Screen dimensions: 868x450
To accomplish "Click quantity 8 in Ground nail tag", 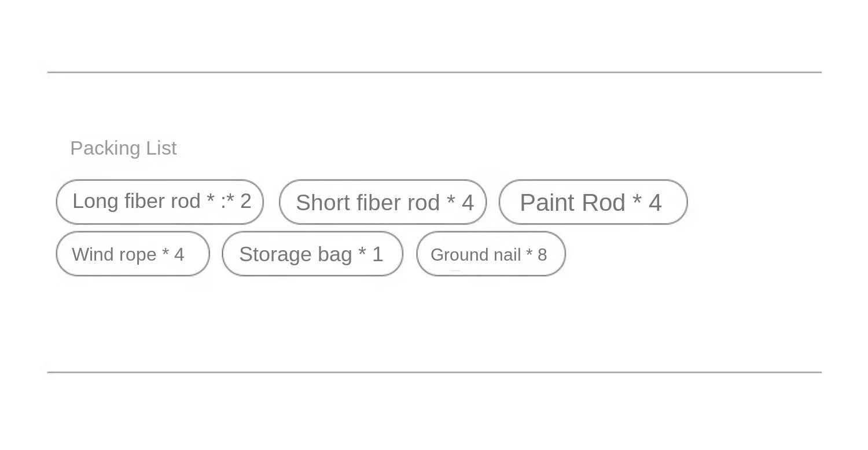I will point(542,254).
